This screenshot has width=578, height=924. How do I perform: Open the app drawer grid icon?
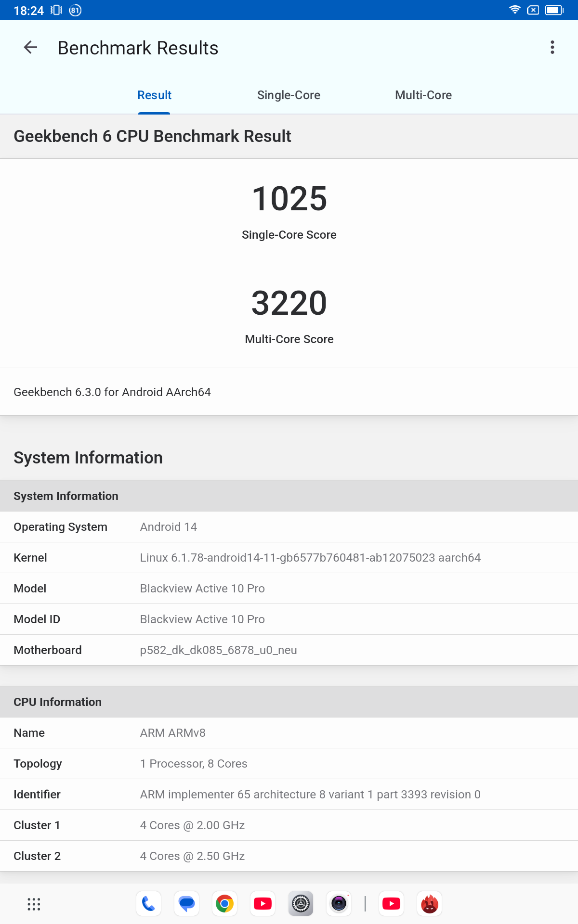point(34,904)
